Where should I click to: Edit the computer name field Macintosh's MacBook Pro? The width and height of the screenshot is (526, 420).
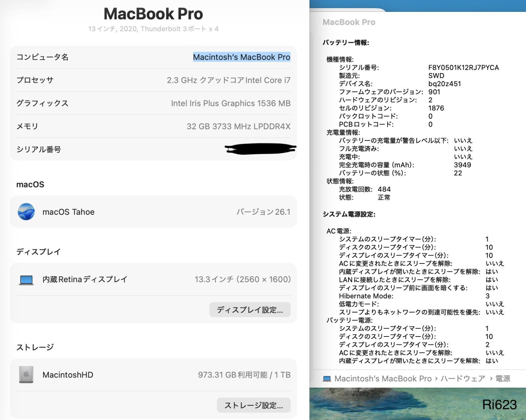coord(242,57)
